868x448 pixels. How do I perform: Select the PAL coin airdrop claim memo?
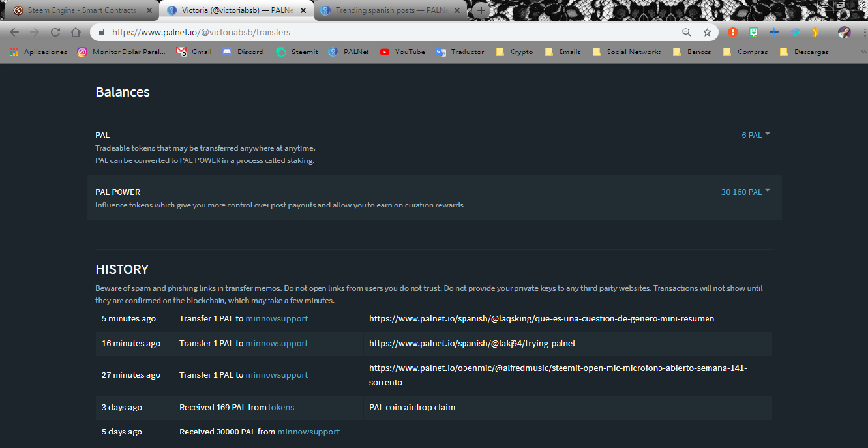coord(412,408)
